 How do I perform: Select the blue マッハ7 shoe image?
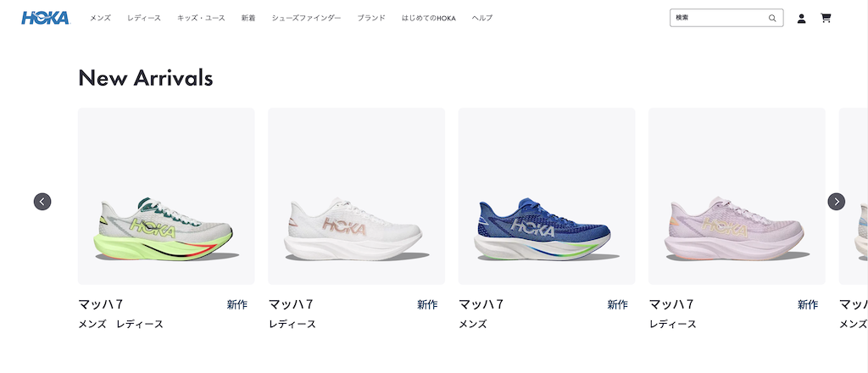point(547,196)
